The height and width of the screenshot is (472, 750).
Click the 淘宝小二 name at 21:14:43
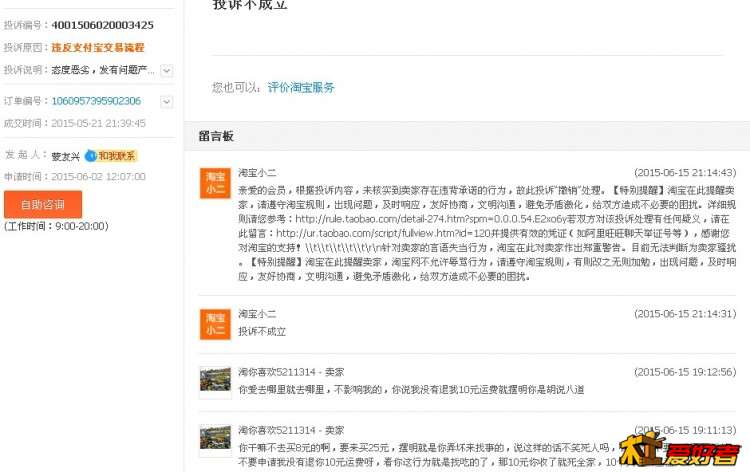(257, 173)
